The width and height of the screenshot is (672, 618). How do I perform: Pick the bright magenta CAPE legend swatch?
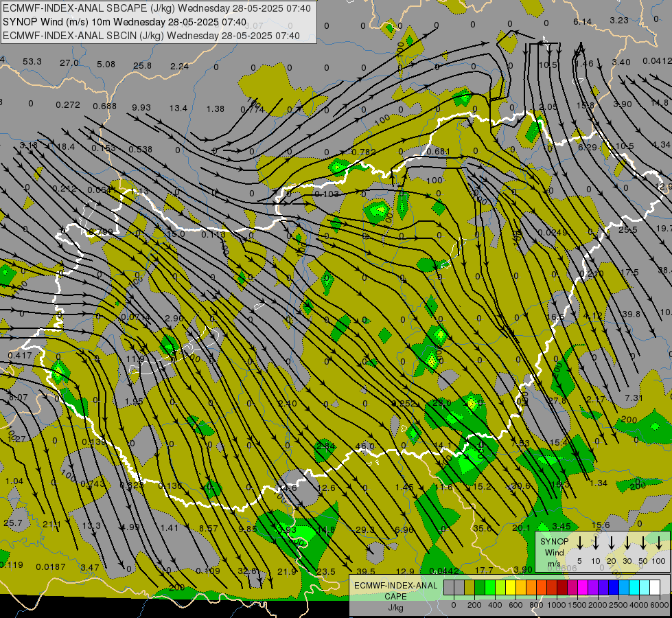tap(583, 588)
